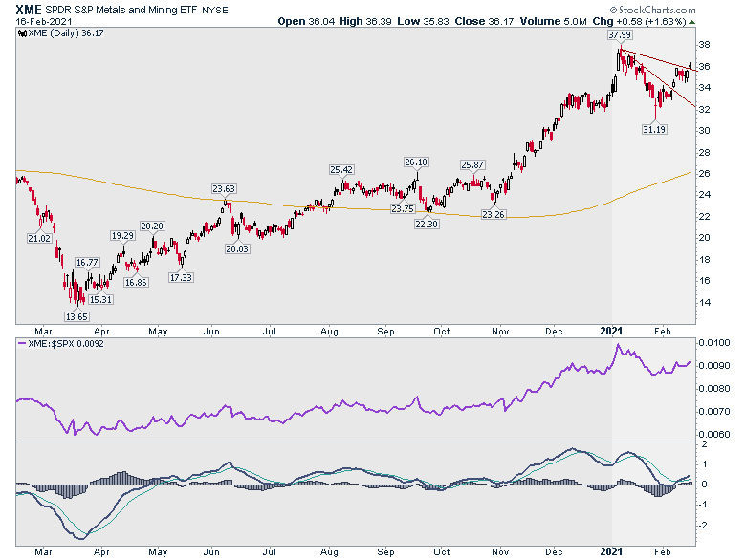
Task: Click the 16-Feb-2021 date label
Action: tap(43, 22)
